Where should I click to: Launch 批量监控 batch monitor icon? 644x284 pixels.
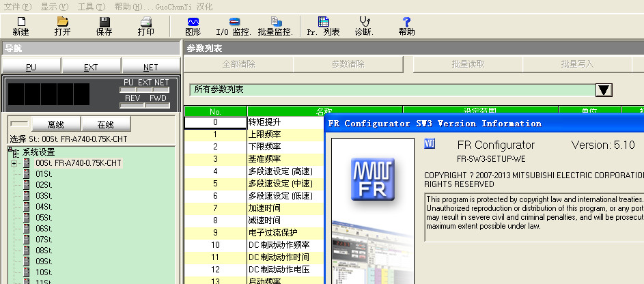pyautogui.click(x=275, y=23)
